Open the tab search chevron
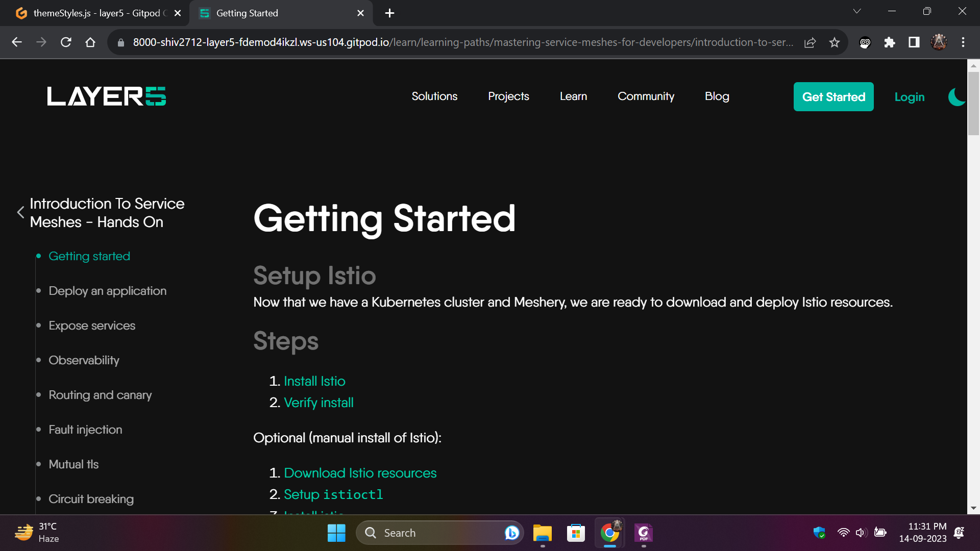The width and height of the screenshot is (980, 551). (857, 11)
